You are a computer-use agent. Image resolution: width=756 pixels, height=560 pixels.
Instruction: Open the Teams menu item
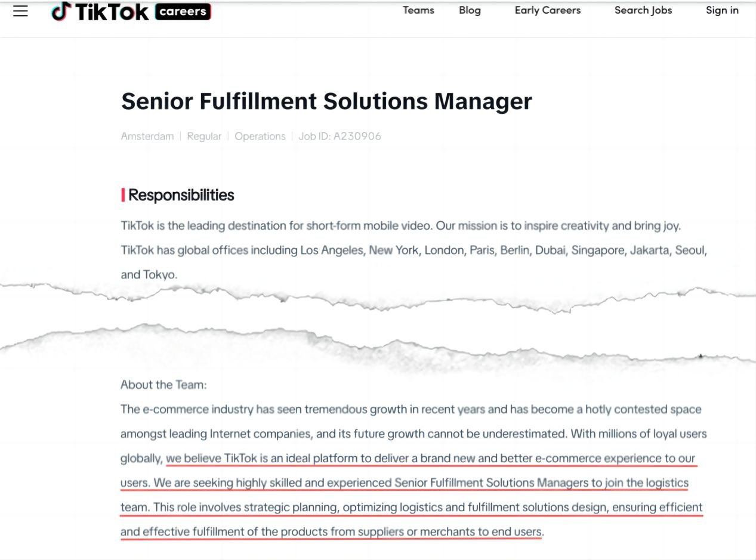point(418,10)
